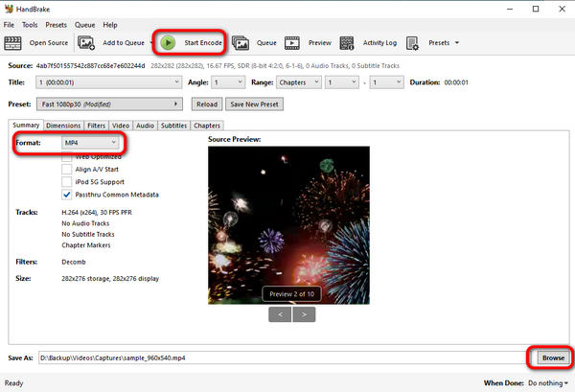Open the Add to Queue dropdown arrow
This screenshot has height=392, width=575.
151,43
